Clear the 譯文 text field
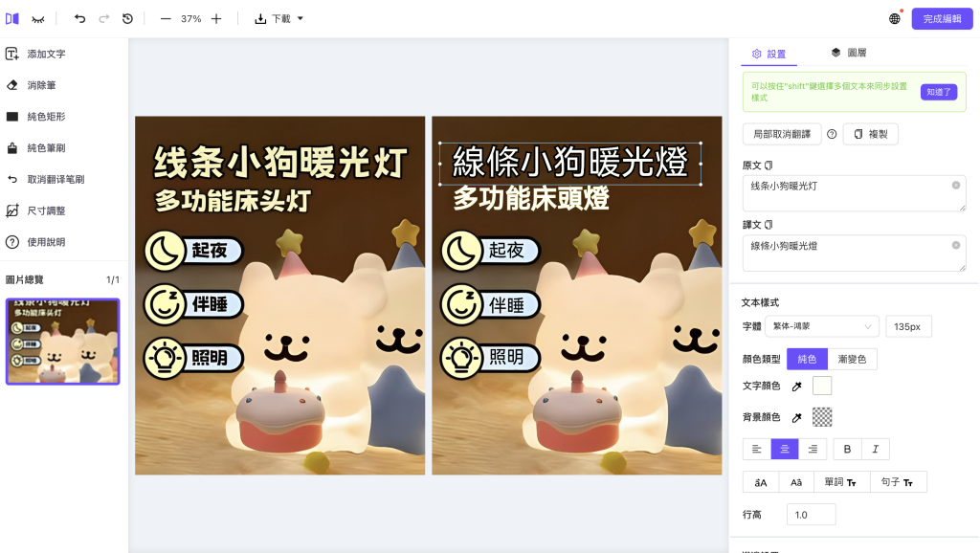The height and width of the screenshot is (553, 980). (x=956, y=245)
